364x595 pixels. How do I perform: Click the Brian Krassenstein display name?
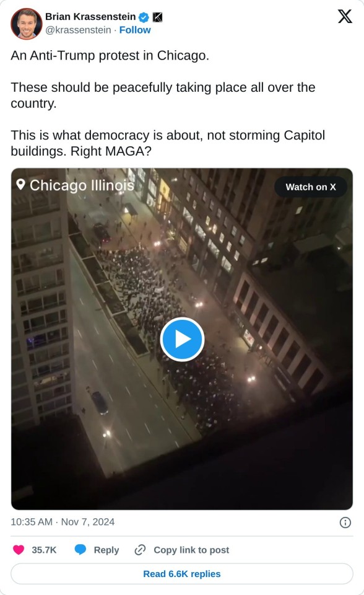click(90, 17)
